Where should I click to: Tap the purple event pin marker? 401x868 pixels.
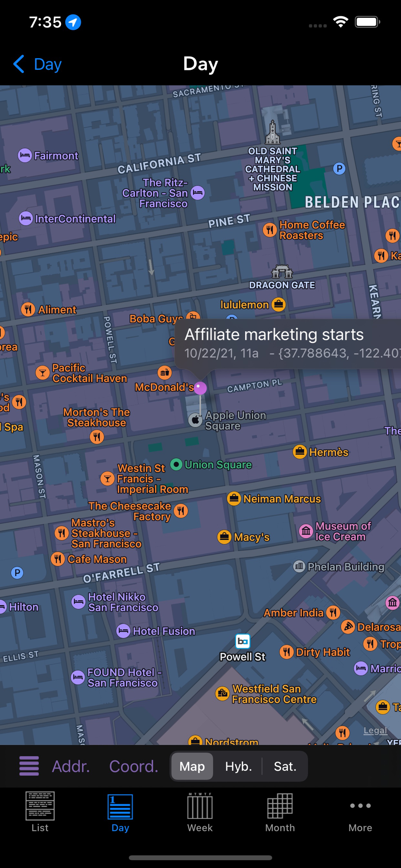pos(200,388)
